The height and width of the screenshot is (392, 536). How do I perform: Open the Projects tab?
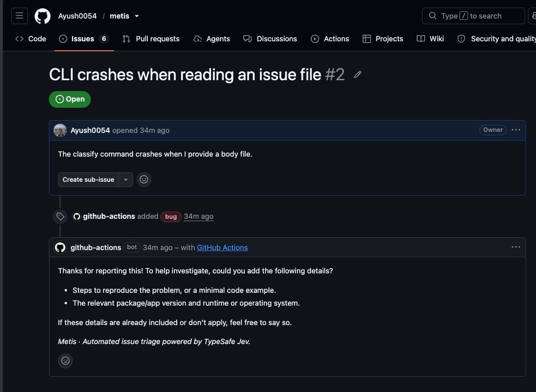[383, 38]
